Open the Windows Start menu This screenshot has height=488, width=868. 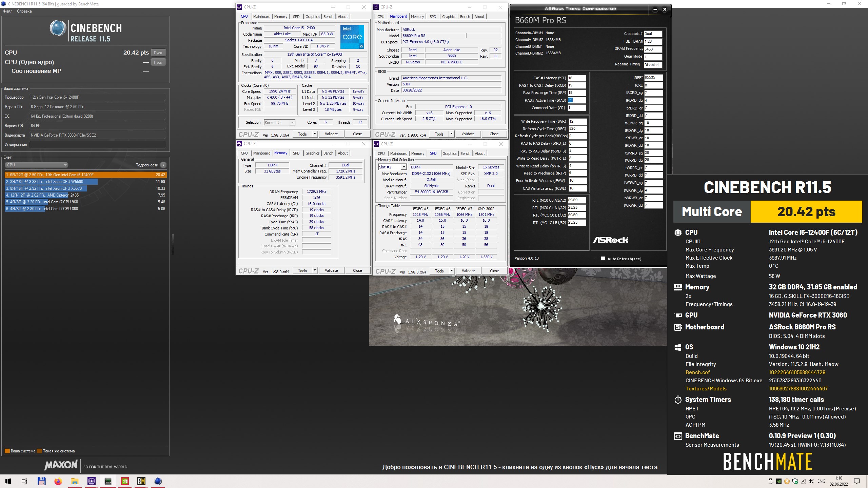[x=8, y=481]
